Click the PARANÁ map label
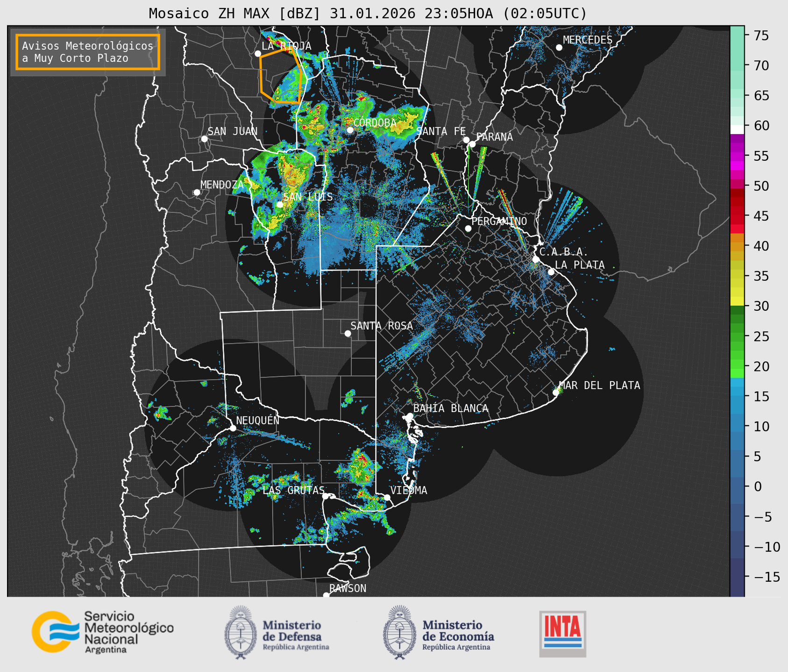The width and height of the screenshot is (788, 672). click(x=494, y=137)
